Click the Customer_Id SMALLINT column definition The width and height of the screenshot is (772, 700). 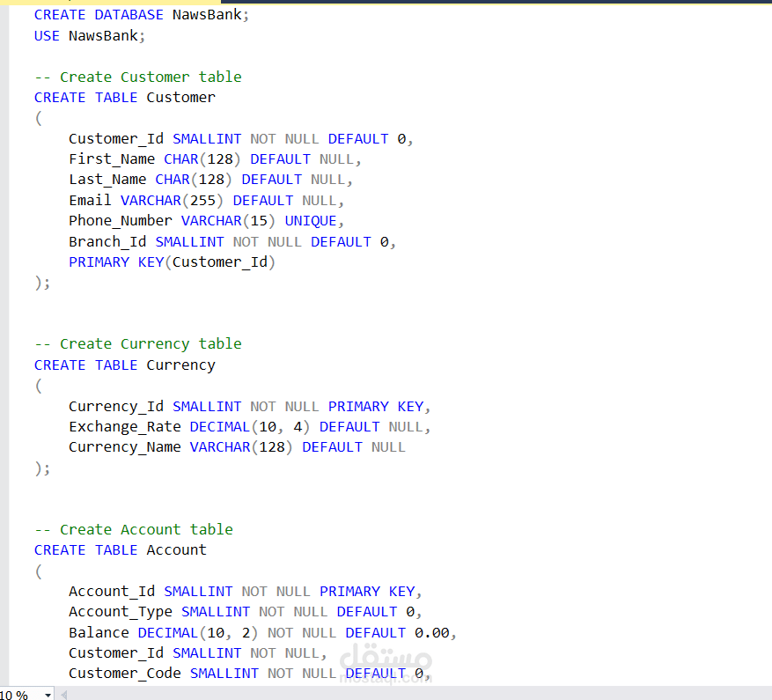click(241, 139)
